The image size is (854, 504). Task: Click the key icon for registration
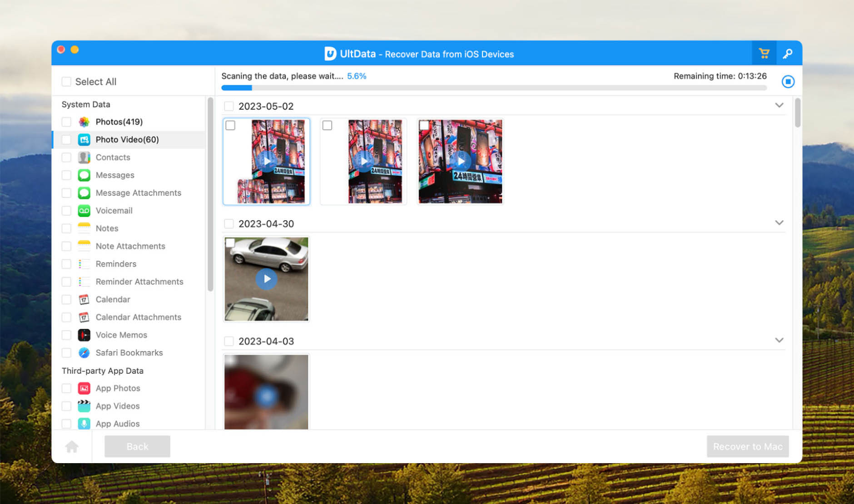pos(789,53)
